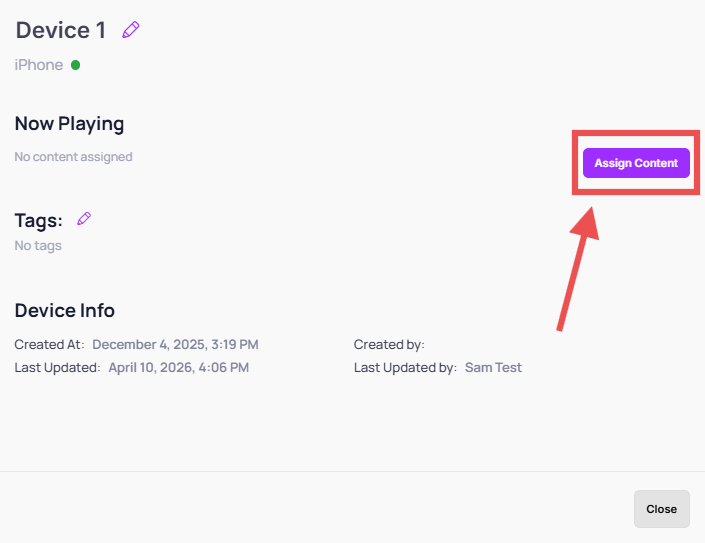Click the Tags: heading label
705x543 pixels.
(39, 221)
